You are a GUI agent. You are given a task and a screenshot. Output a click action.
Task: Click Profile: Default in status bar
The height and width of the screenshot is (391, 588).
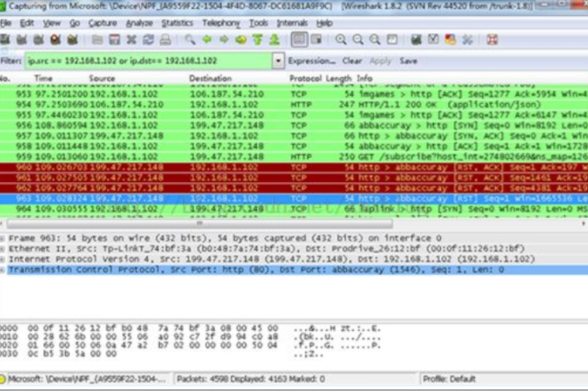click(449, 379)
